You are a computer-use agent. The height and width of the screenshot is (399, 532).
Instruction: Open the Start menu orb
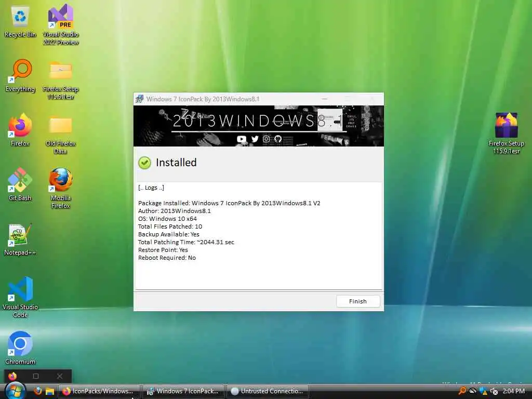click(15, 391)
